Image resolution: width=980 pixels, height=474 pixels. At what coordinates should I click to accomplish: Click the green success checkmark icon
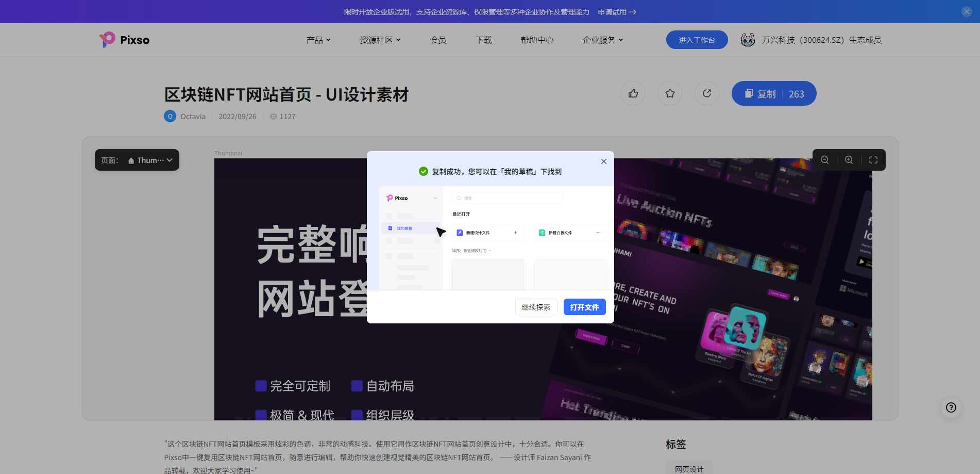[x=424, y=171]
